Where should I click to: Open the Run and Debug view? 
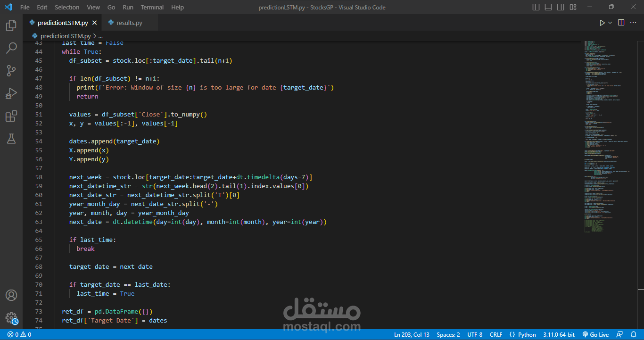point(11,93)
